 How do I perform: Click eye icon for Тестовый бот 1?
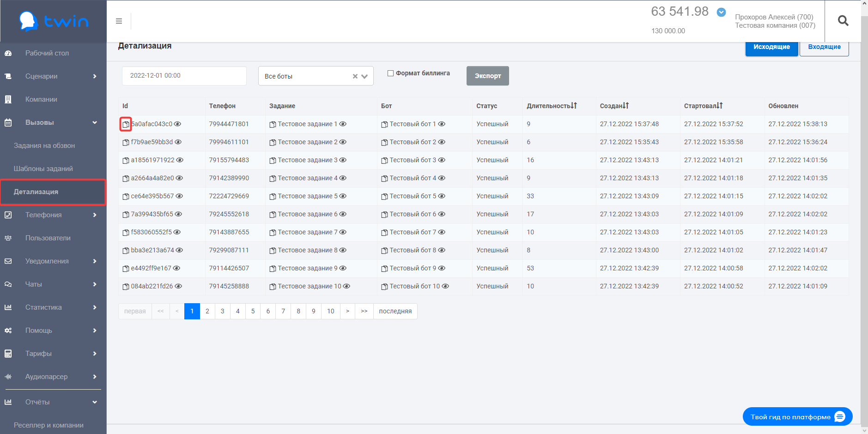[442, 124]
